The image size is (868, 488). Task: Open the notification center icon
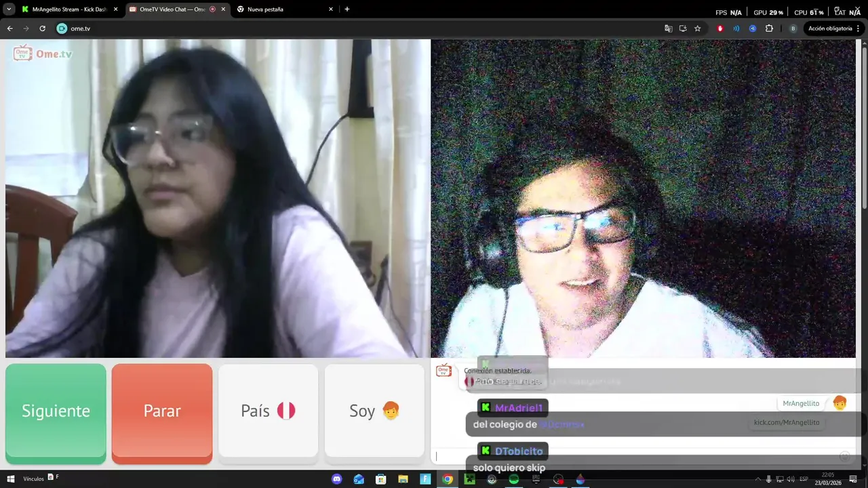tap(854, 479)
